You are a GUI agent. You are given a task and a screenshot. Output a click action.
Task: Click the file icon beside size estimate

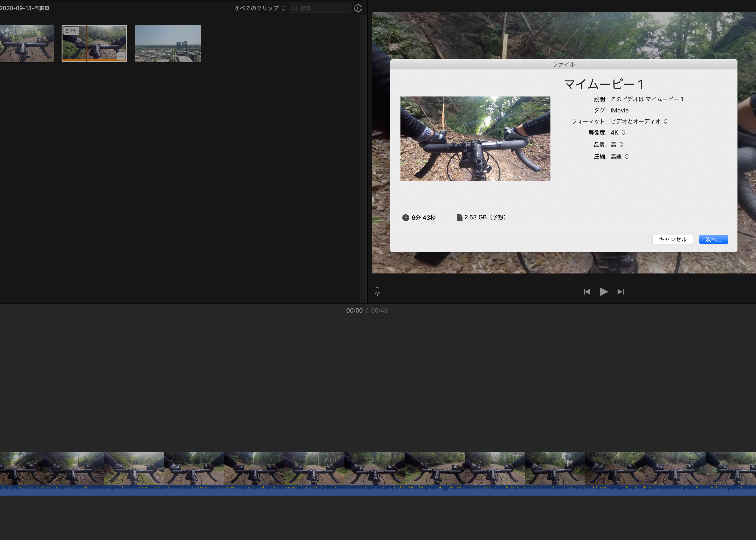click(x=460, y=217)
